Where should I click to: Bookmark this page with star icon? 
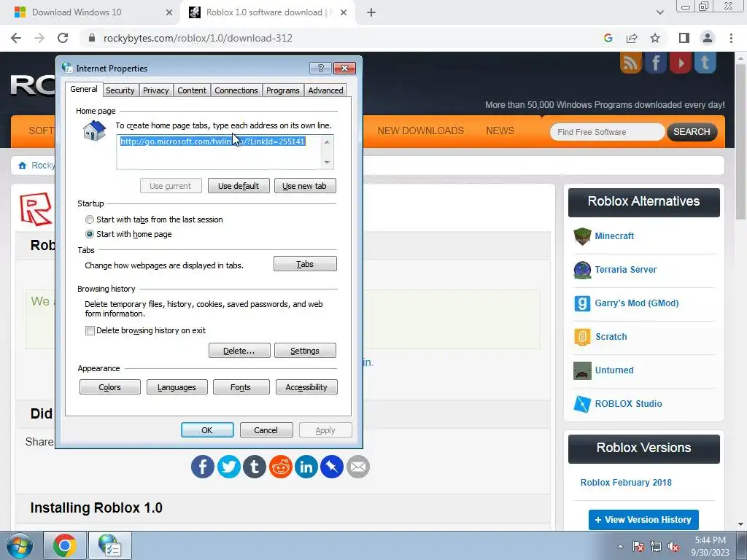click(x=656, y=38)
